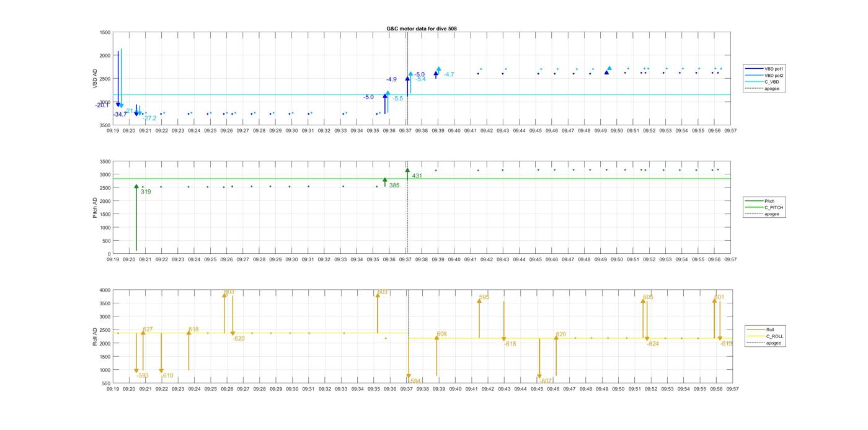Select the "VBD pot2" legend entry

(764, 76)
